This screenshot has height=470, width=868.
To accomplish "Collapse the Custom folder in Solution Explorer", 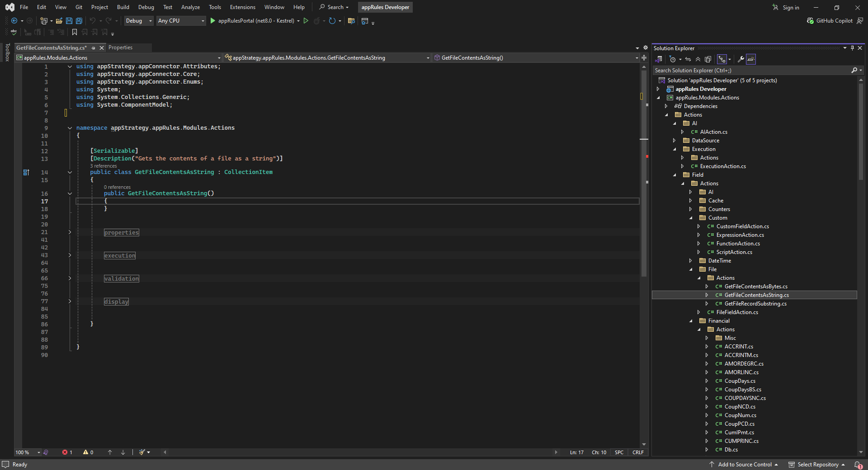I will pos(691,218).
